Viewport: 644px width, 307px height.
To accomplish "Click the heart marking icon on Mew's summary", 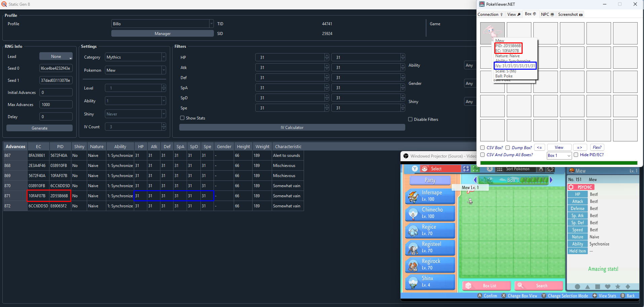I will pos(608,287).
